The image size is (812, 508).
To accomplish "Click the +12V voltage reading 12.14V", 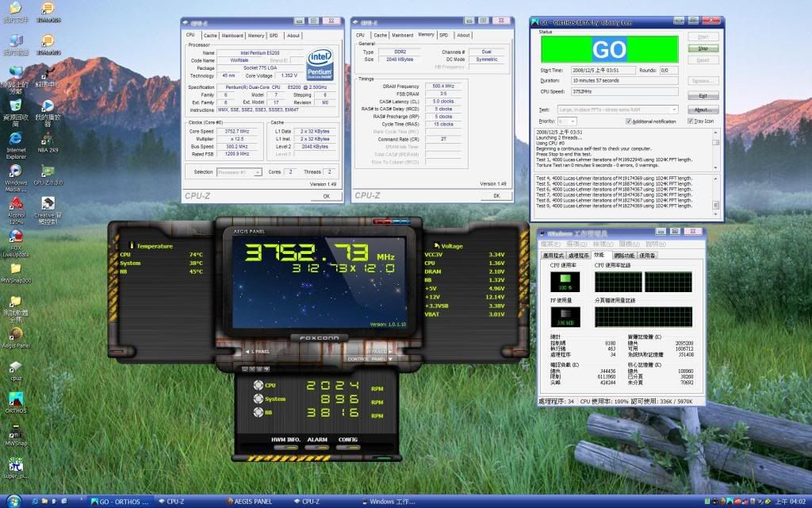I will pos(495,297).
